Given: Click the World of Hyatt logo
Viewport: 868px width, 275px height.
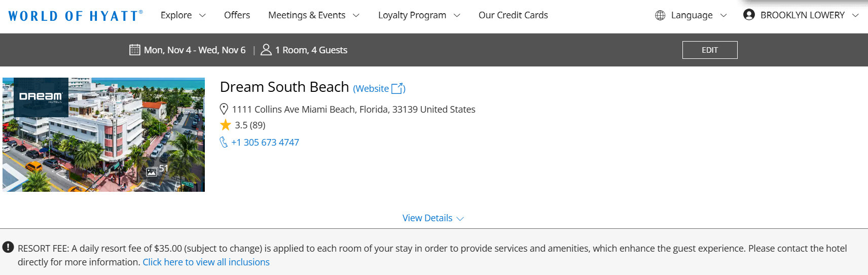Looking at the screenshot, I should (x=75, y=16).
